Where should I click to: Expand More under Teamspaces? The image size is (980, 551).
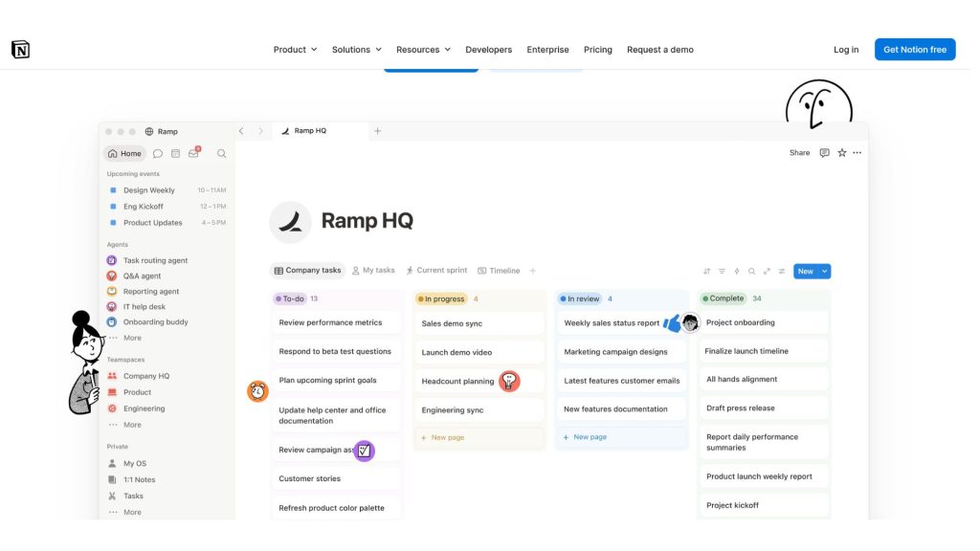click(x=132, y=425)
